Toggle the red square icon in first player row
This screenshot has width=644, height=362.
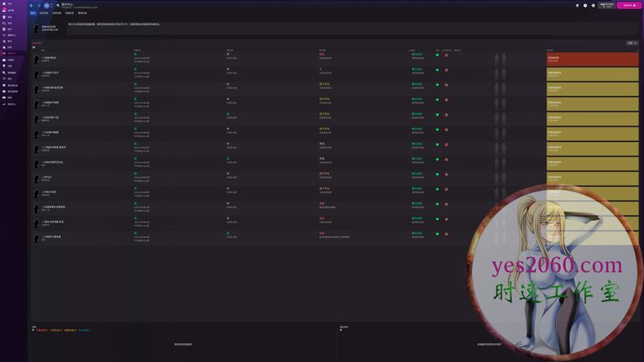point(446,58)
